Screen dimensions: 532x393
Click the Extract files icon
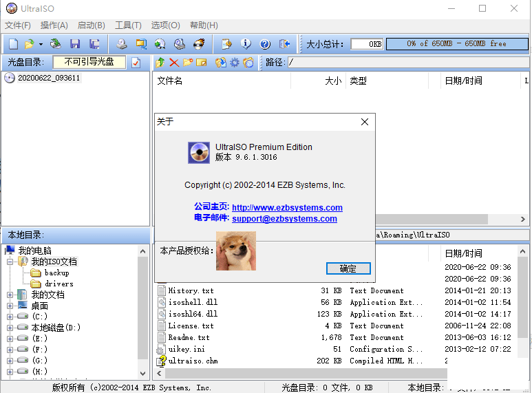[x=221, y=63]
